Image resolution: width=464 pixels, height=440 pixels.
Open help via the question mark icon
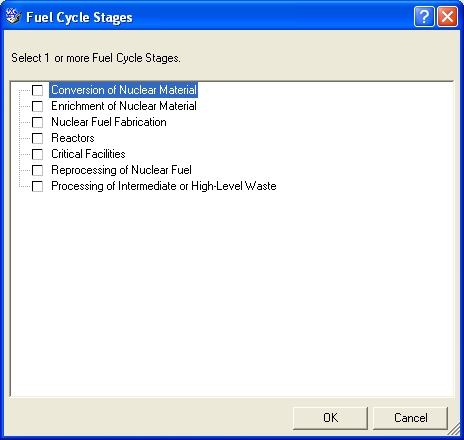(424, 16)
